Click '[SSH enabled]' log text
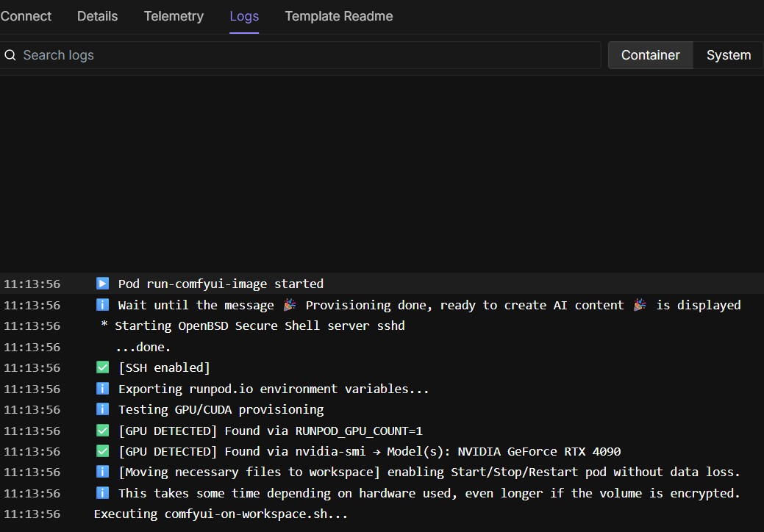Image resolution: width=764 pixels, height=532 pixels. (164, 367)
